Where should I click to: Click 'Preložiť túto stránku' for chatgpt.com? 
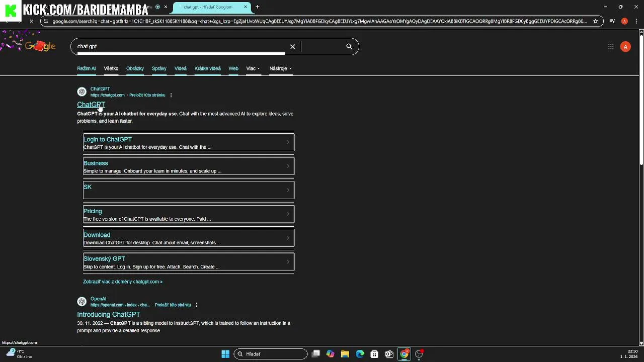[x=147, y=95]
